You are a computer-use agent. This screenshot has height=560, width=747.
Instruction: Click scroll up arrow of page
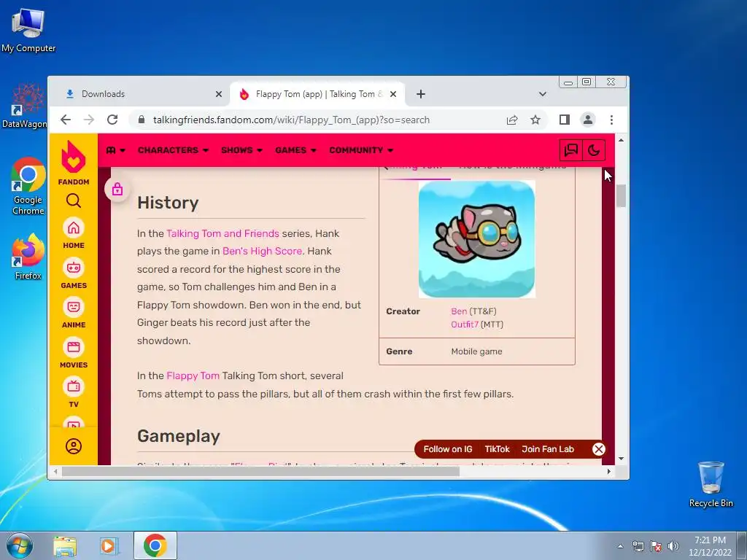(x=621, y=140)
